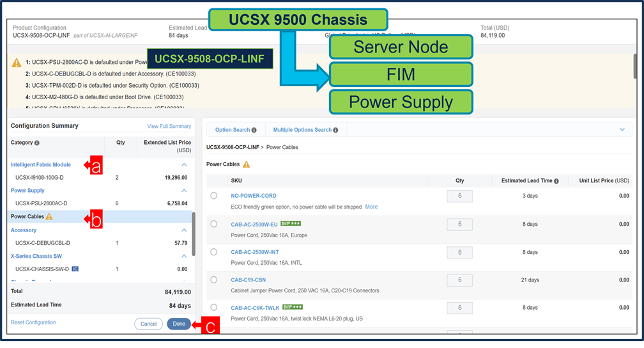Screen dimensions: 644x348
Task: Click the SVIP badge next to CAB-AC-2500W-EU
Action: click(x=290, y=223)
